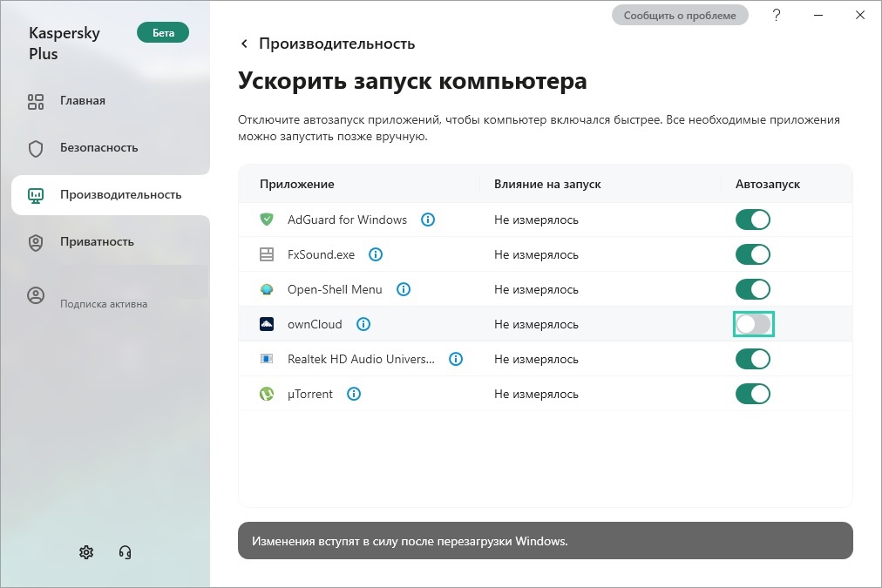882x588 pixels.
Task: Open settings gear icon in sidebar
Action: 86,552
